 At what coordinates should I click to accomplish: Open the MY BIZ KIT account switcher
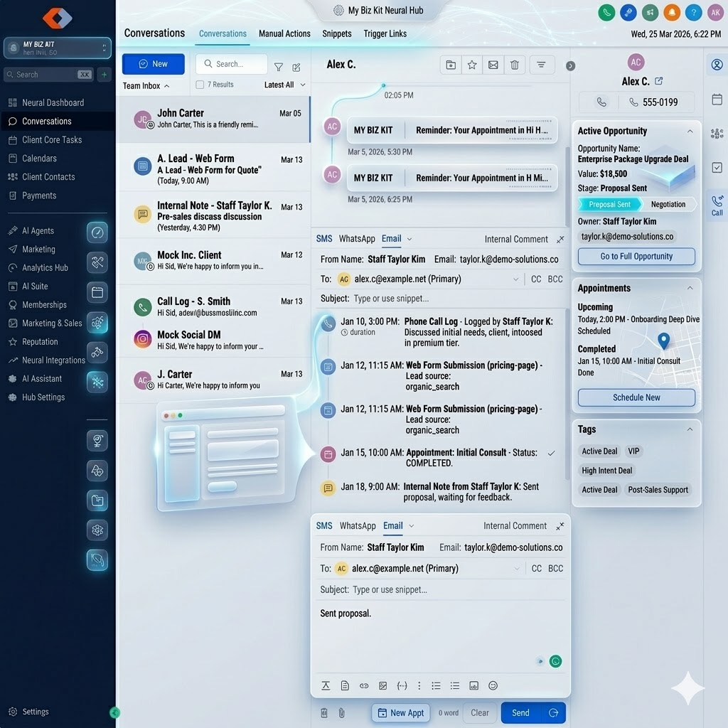coord(57,48)
